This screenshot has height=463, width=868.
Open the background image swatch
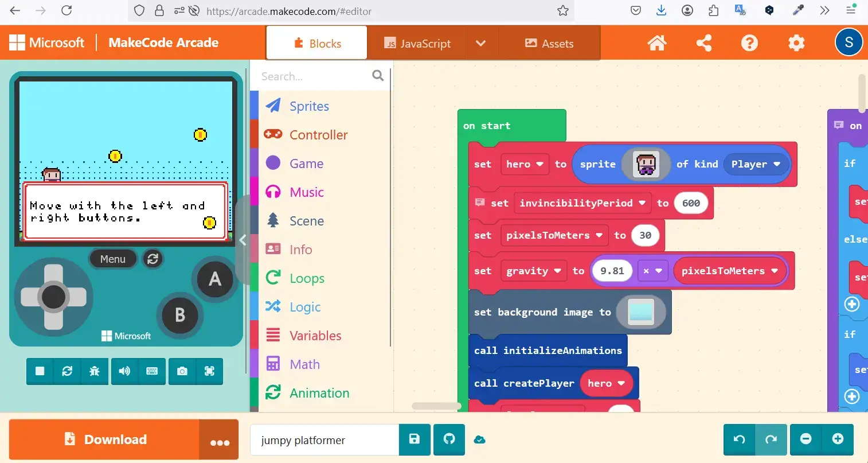tap(641, 312)
